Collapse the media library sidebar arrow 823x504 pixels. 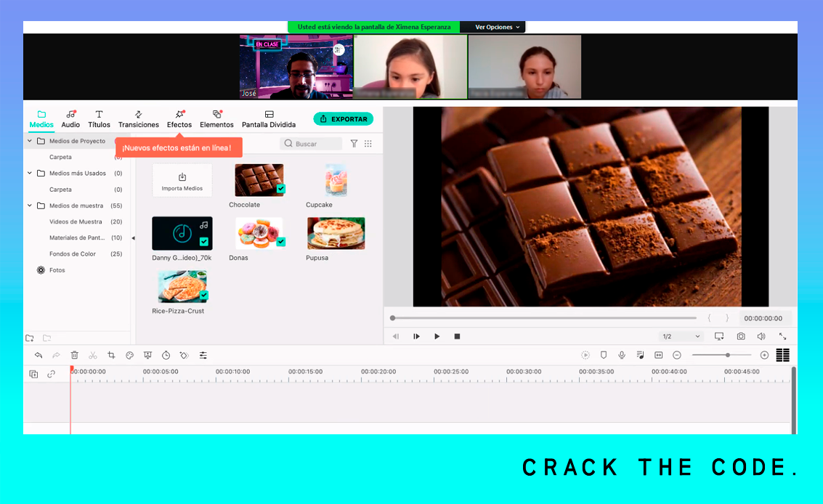click(x=134, y=237)
